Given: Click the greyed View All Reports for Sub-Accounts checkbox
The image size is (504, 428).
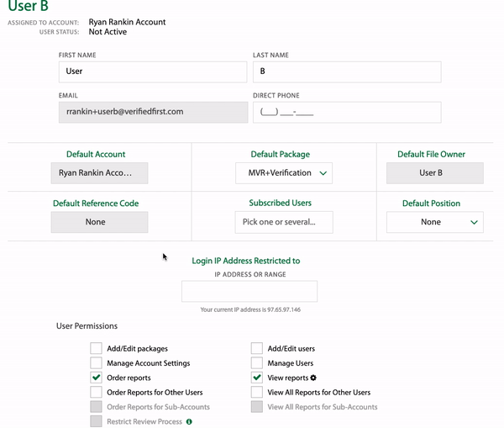Looking at the screenshot, I should pos(257,407).
